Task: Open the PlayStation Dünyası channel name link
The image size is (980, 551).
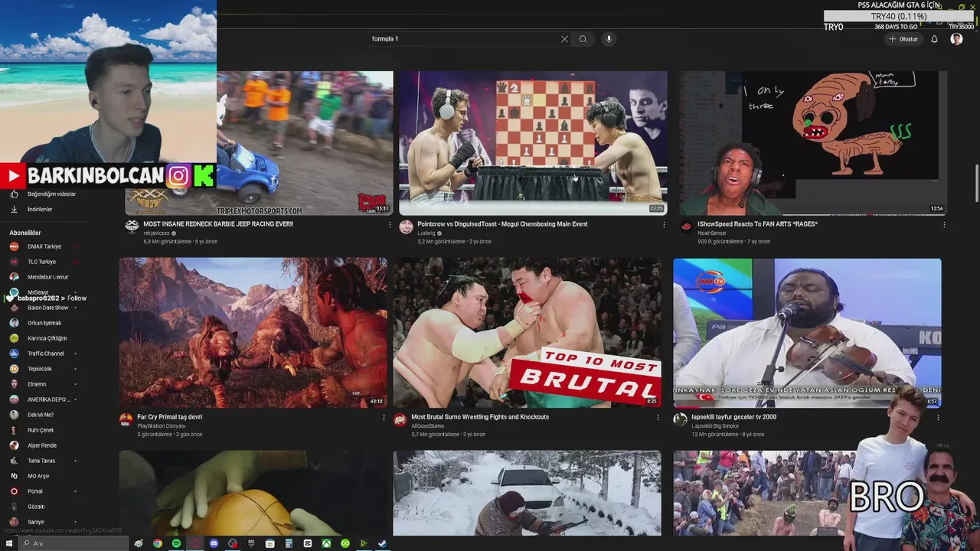Action: [x=162, y=426]
